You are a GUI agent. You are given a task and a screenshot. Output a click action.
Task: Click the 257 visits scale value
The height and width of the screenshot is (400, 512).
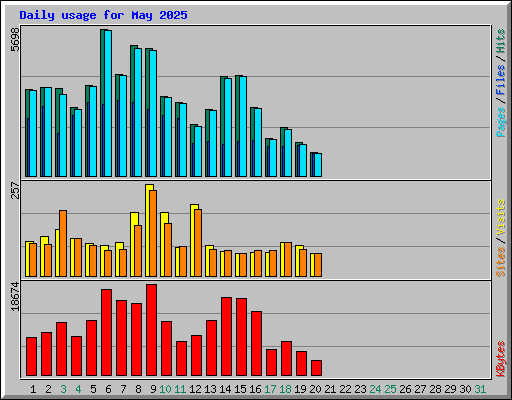(x=15, y=190)
